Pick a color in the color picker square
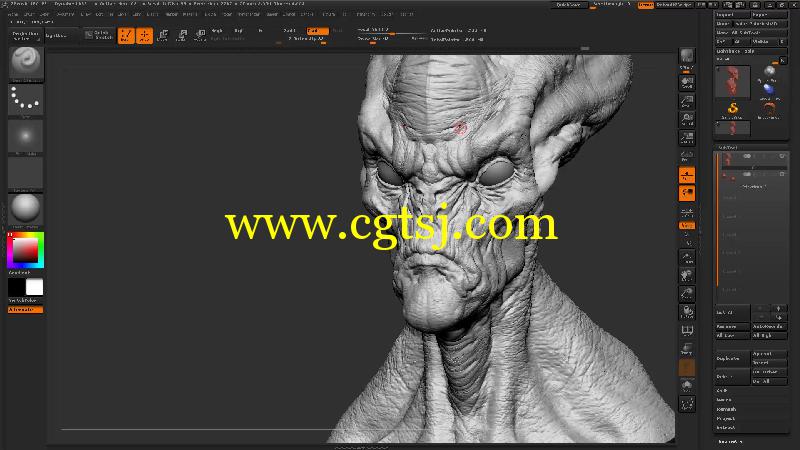Viewport: 800px width, 450px height. [25, 250]
